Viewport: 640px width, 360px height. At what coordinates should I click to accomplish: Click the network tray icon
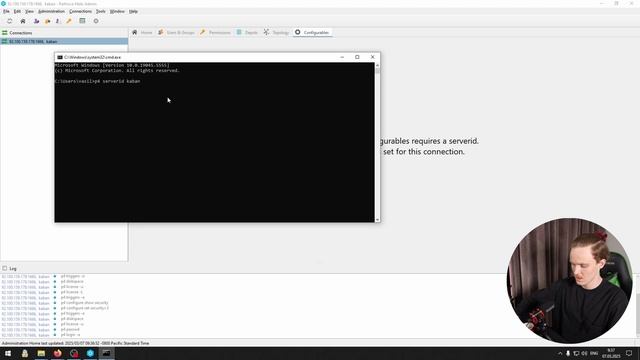[576, 353]
